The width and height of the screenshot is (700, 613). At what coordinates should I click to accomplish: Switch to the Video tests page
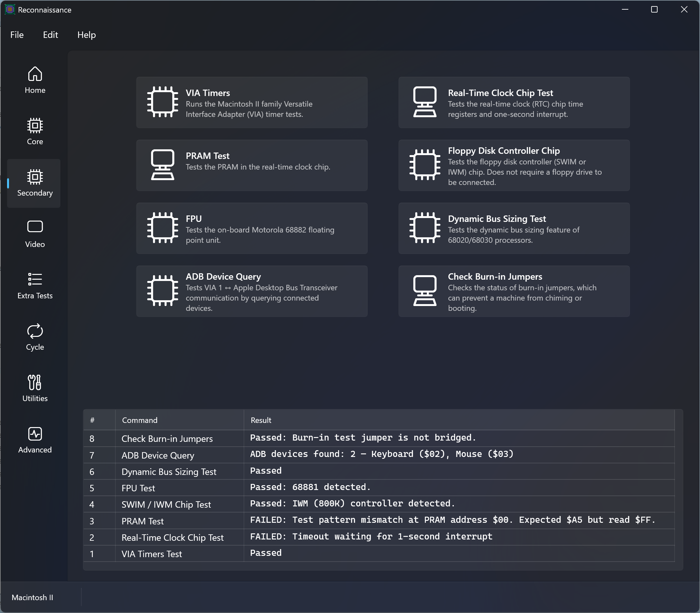(35, 234)
